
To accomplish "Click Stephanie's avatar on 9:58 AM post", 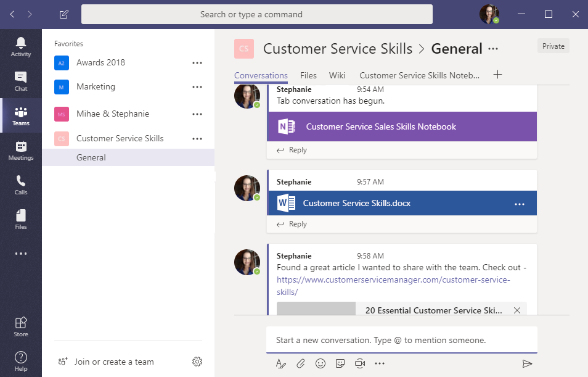I will point(247,262).
